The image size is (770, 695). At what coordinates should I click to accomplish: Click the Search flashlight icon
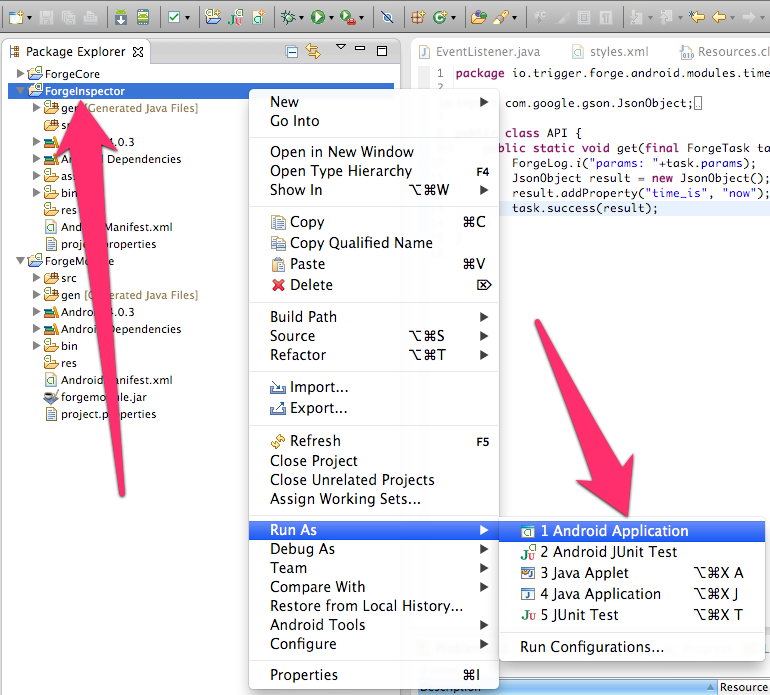point(500,18)
